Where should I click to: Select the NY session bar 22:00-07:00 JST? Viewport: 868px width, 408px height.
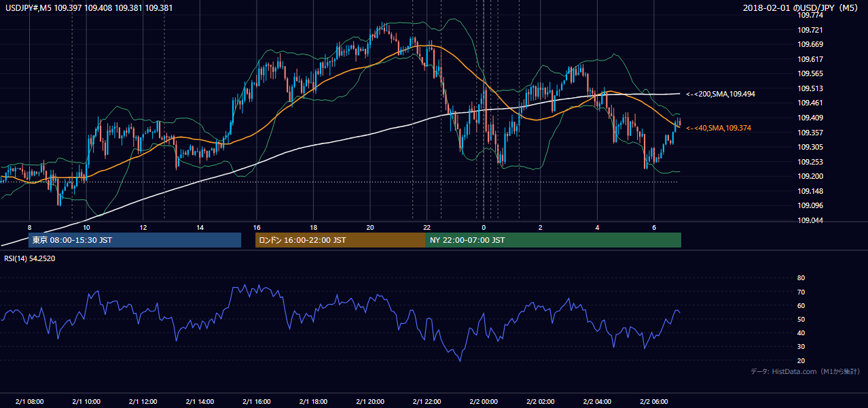point(554,240)
